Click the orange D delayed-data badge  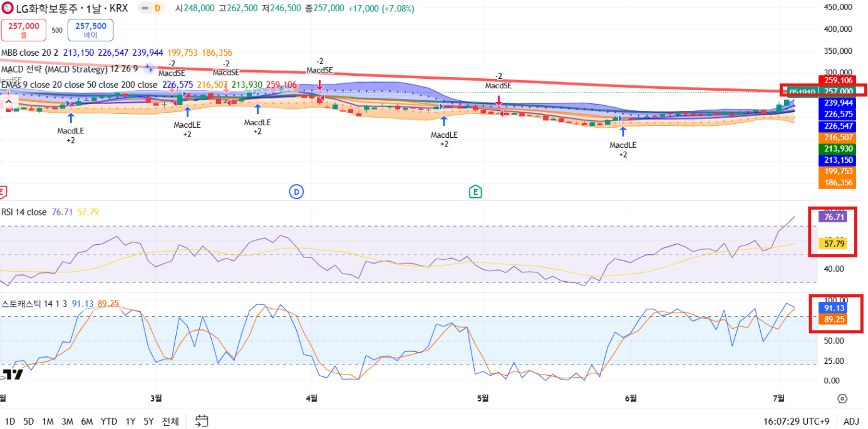[157, 8]
